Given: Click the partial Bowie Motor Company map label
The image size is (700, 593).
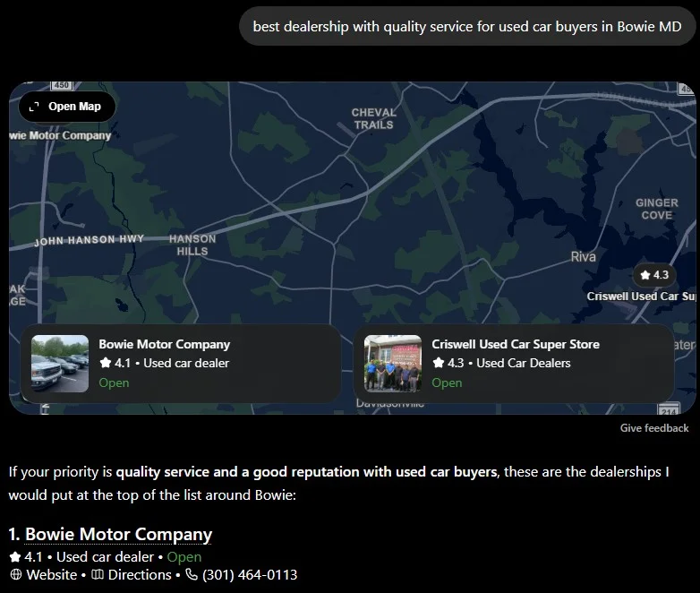Looking at the screenshot, I should [x=60, y=135].
